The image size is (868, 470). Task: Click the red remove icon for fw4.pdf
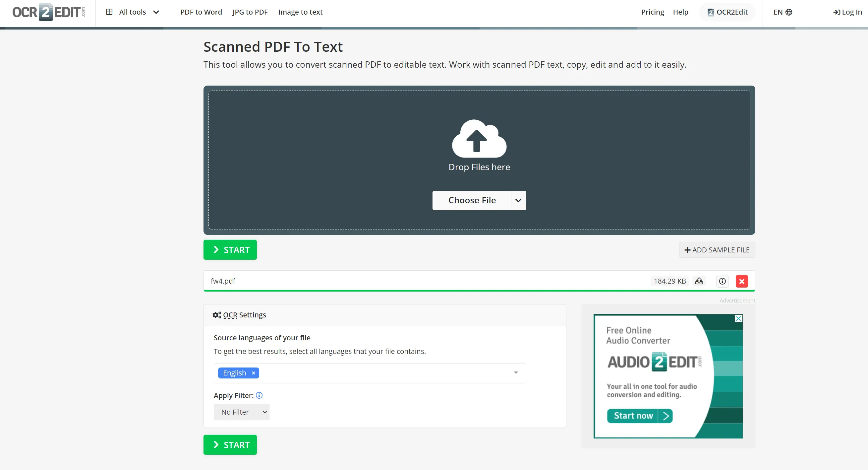[742, 281]
